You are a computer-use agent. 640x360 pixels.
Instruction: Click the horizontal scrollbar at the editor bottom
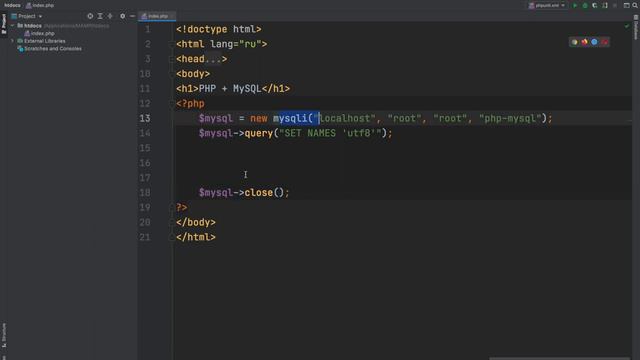coord(559,358)
